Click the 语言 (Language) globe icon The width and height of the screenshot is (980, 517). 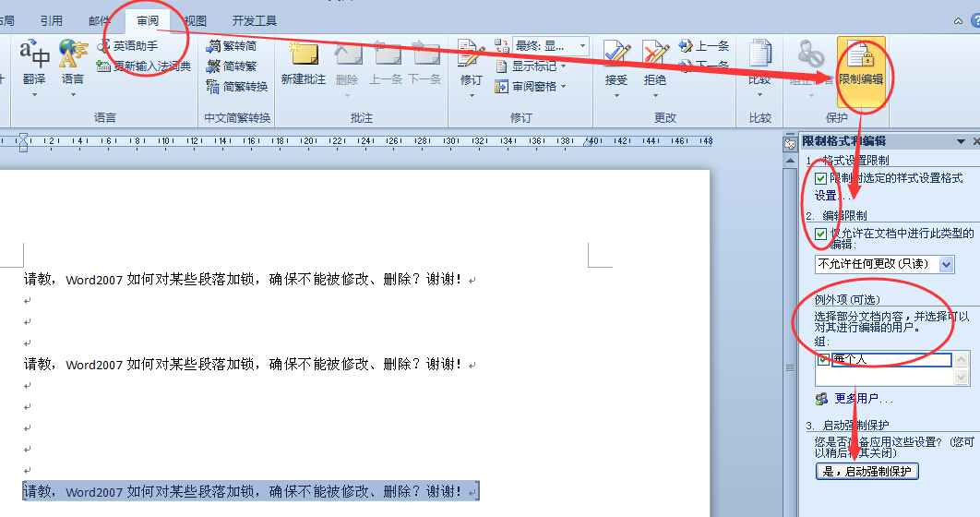click(73, 53)
